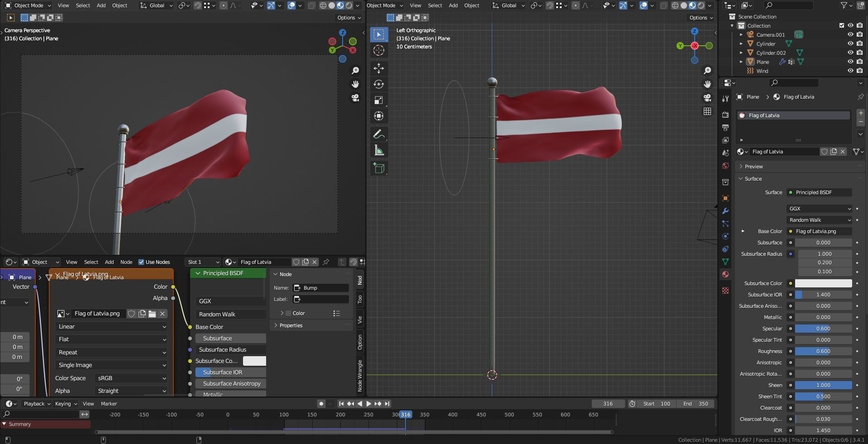Open Subsurface Color white swatch
Screen dimensions: 868x444
tap(823, 283)
